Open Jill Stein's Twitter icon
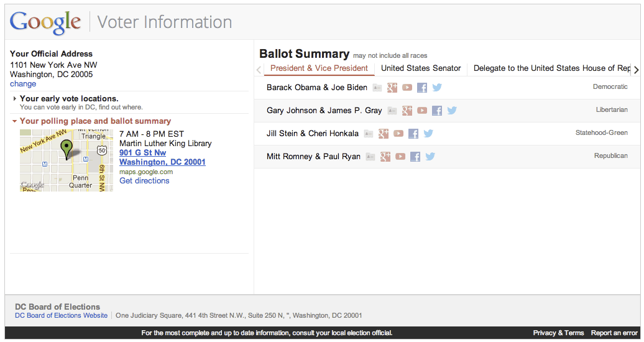The height and width of the screenshot is (342, 644). click(428, 134)
